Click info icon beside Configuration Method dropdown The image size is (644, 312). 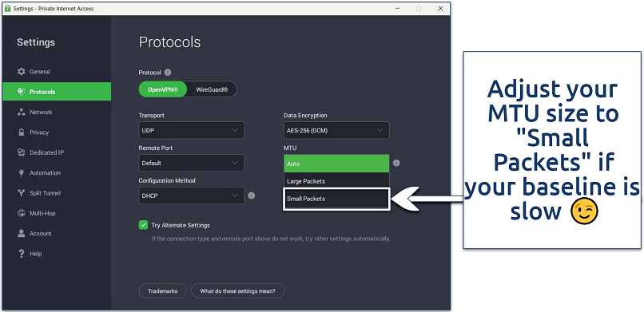coord(252,195)
